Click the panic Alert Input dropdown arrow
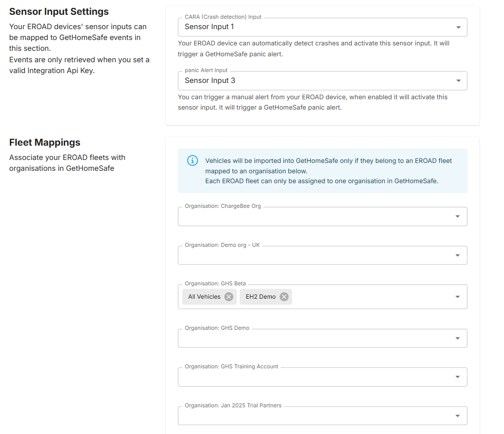 pyautogui.click(x=458, y=81)
